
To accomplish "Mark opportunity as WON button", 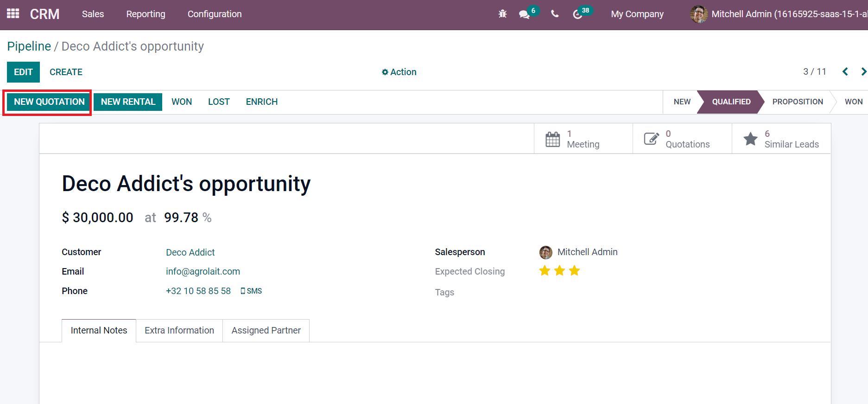I will pyautogui.click(x=182, y=102).
